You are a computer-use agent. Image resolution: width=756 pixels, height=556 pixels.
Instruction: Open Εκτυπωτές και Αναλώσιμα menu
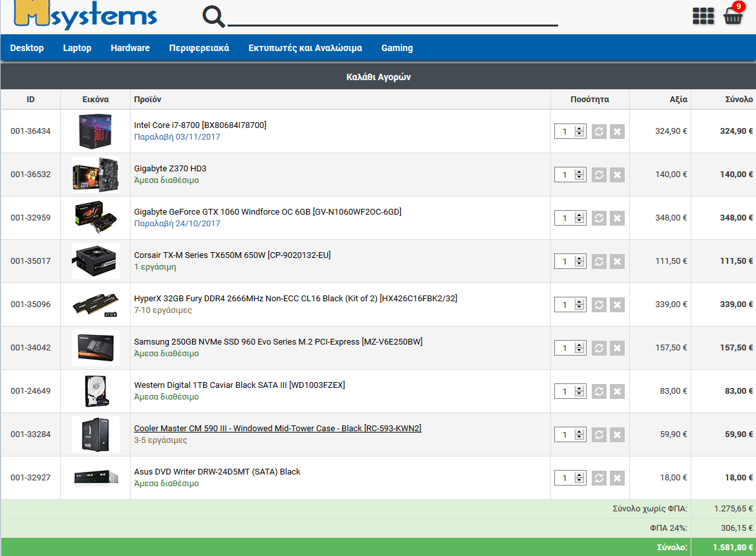[305, 48]
